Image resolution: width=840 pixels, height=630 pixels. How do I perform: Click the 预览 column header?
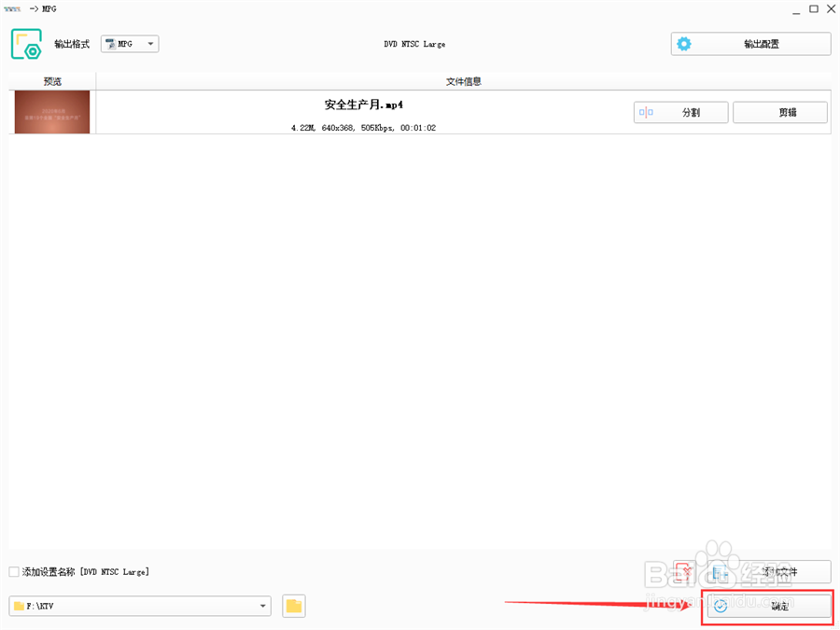(52, 81)
